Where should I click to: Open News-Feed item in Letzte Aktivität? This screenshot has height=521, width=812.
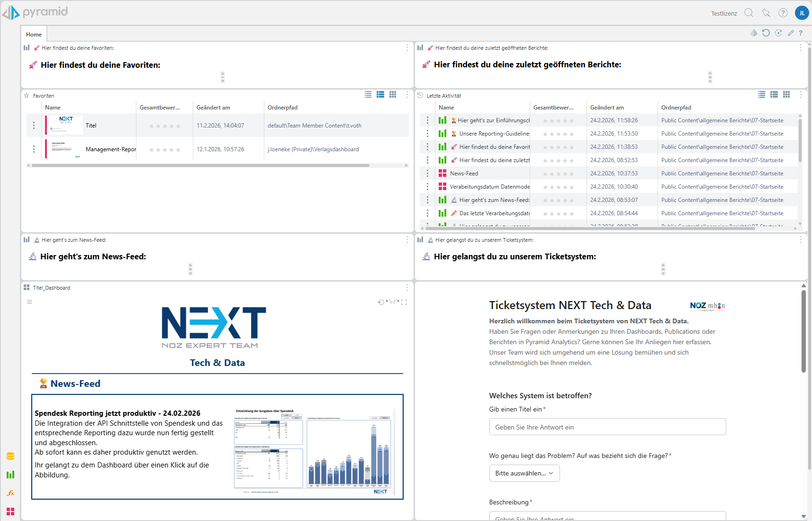tap(464, 174)
